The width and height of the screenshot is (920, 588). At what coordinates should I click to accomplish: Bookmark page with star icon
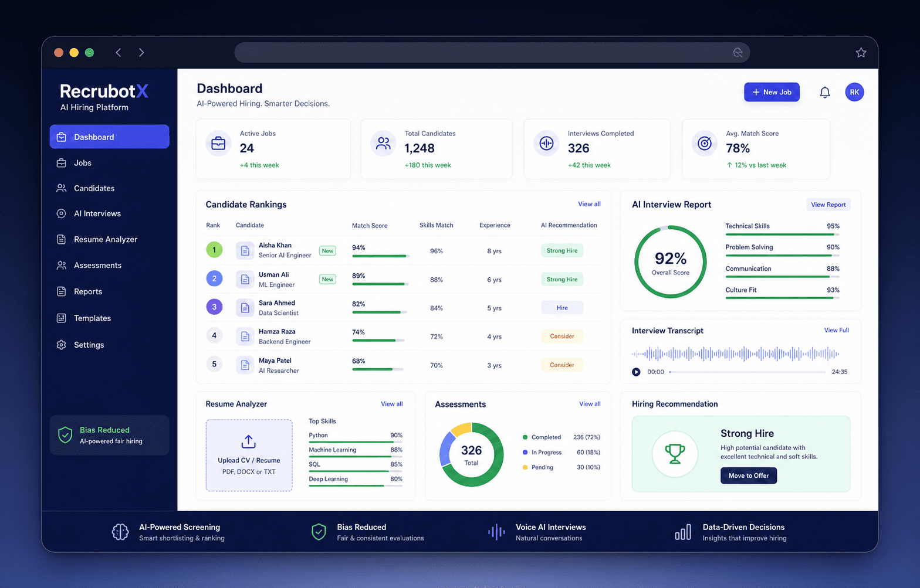point(861,53)
